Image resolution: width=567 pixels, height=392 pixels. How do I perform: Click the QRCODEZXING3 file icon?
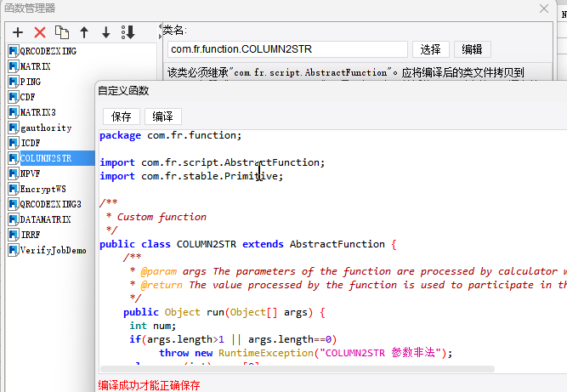pyautogui.click(x=13, y=204)
